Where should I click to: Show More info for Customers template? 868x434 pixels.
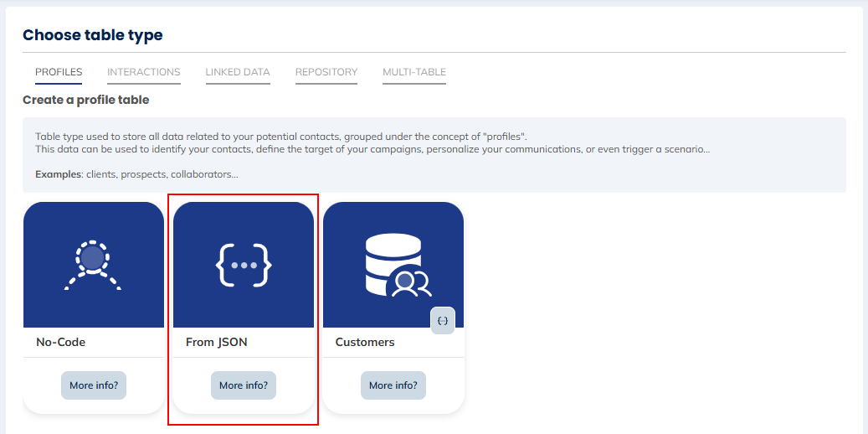(x=393, y=385)
